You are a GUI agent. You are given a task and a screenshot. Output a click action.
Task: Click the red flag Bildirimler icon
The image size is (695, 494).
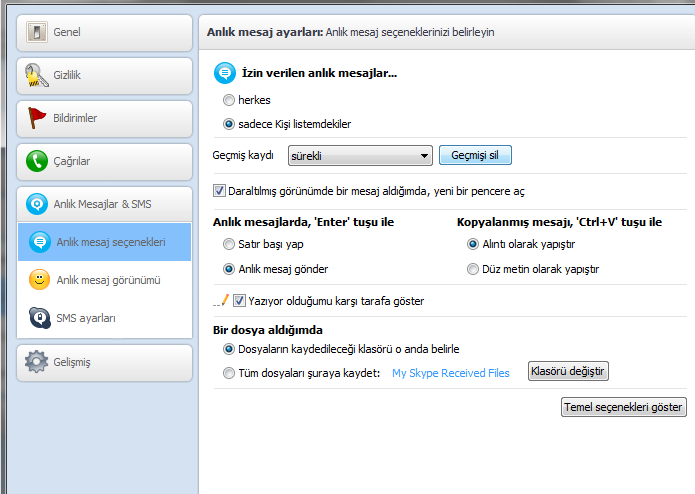[x=37, y=118]
